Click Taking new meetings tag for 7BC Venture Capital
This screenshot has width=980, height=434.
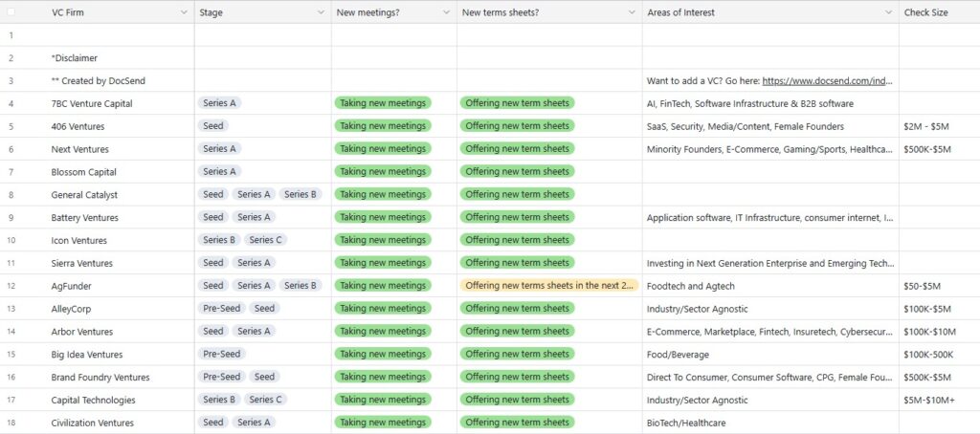(383, 103)
